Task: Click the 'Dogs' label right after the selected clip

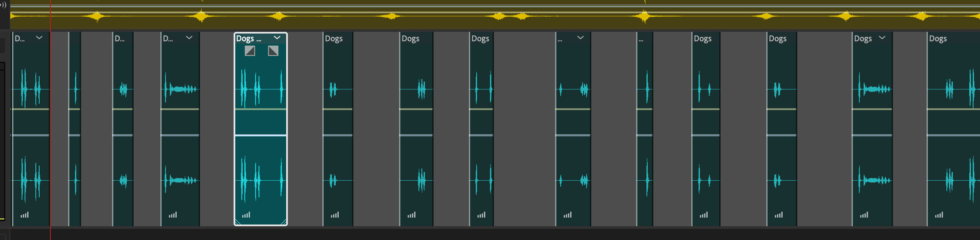Action: pos(334,38)
